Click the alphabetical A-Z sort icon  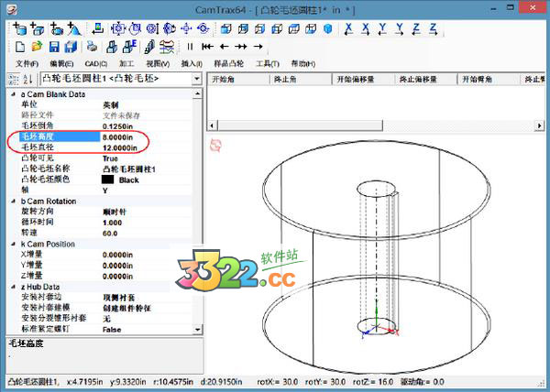point(28,79)
